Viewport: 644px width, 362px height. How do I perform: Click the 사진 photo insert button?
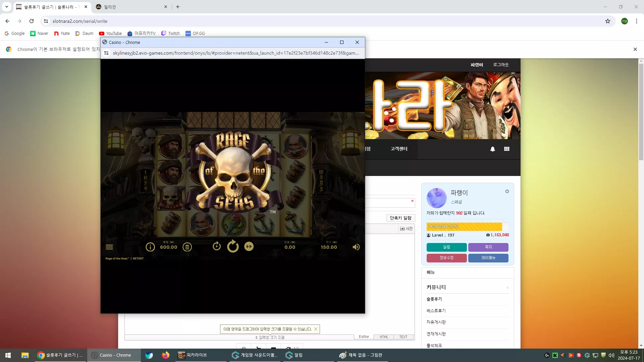[x=406, y=229]
